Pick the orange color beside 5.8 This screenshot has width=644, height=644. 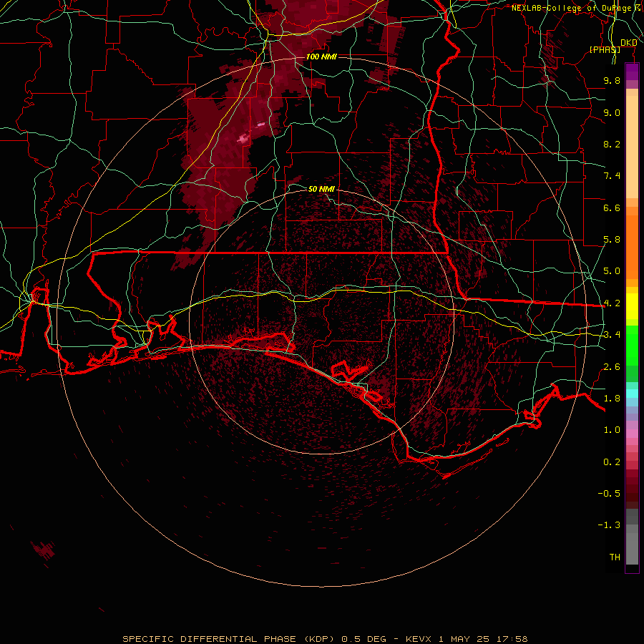point(632,243)
